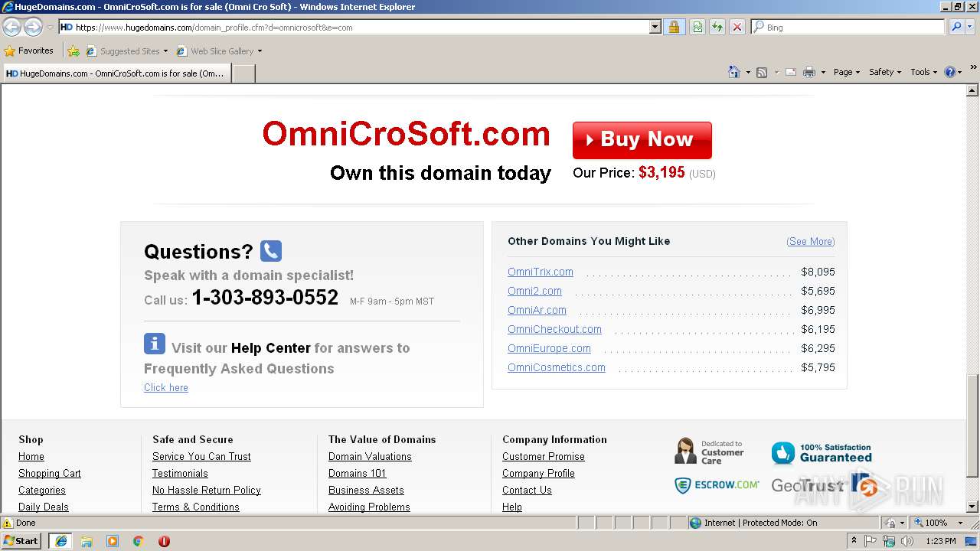The height and width of the screenshot is (551, 980).
Task: Open the OmniCheckout.com link
Action: 554,329
